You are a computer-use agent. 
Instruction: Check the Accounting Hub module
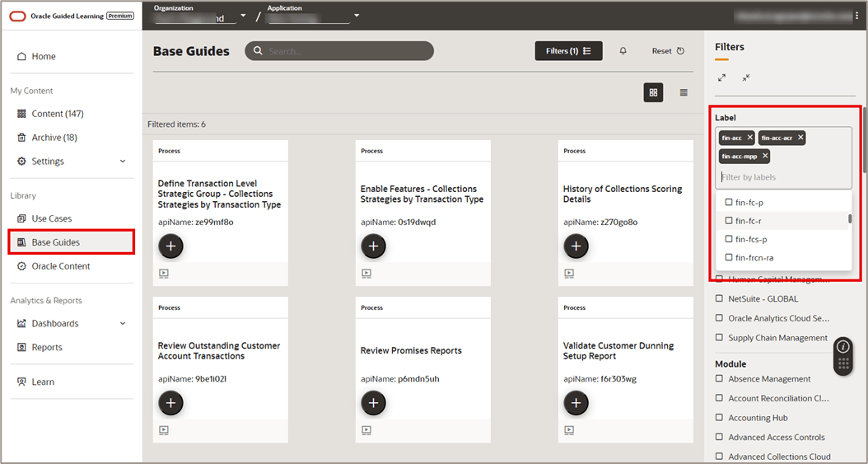719,418
